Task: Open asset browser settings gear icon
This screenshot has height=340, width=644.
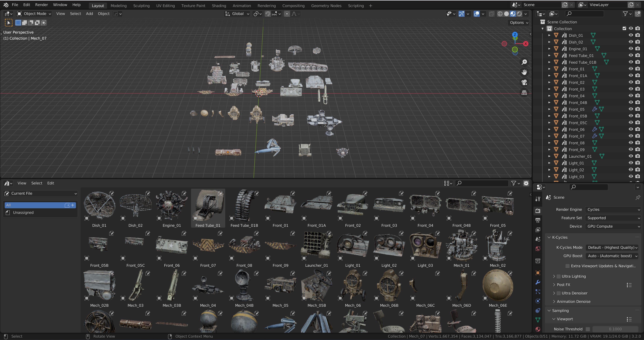Action: 526,183
